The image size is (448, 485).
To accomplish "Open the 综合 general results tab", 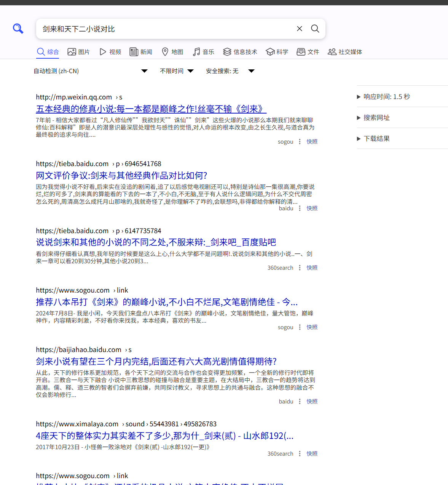I will pos(48,52).
